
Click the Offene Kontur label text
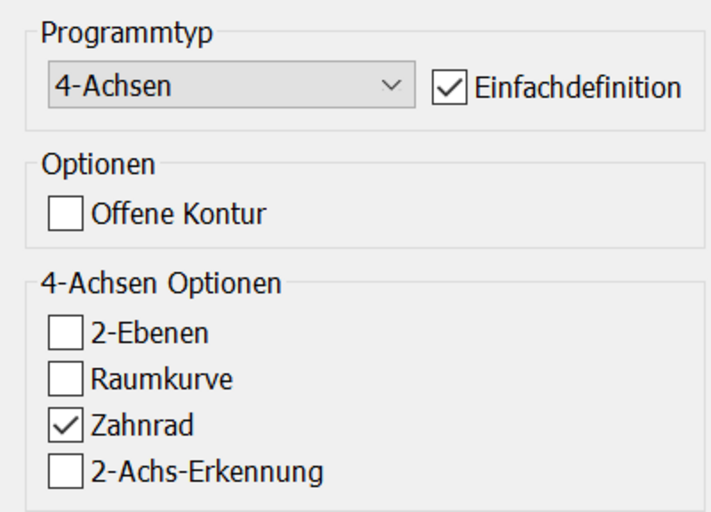click(x=179, y=214)
